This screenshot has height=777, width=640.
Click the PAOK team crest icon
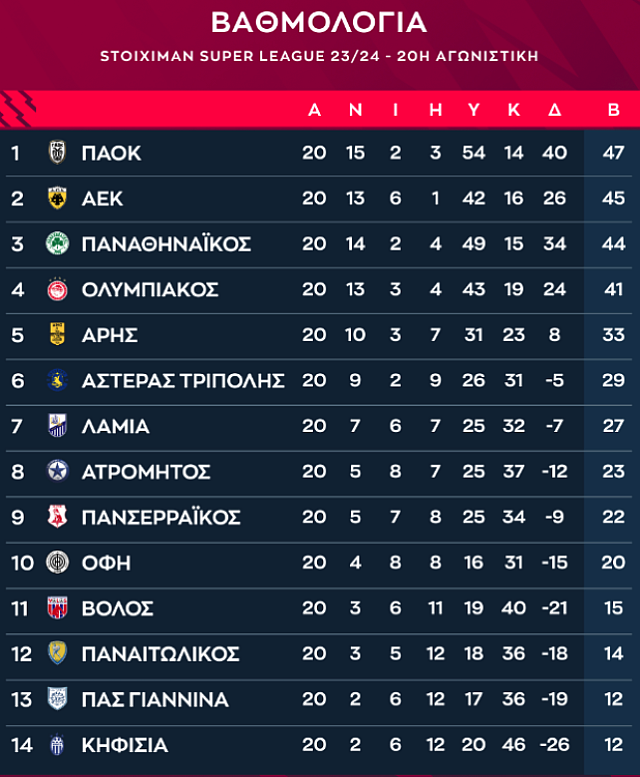[56, 153]
